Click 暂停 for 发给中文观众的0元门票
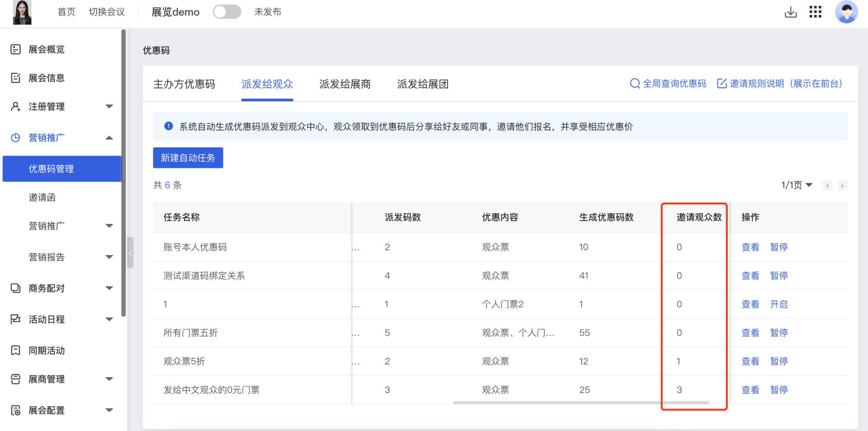This screenshot has width=868, height=431. pyautogui.click(x=779, y=389)
